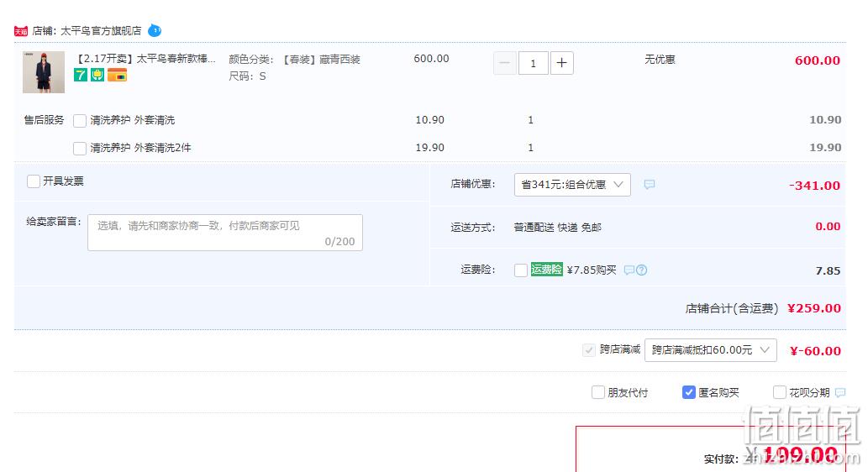The image size is (868, 472).
Task: Decrease quantity with the minus button
Action: [505, 63]
